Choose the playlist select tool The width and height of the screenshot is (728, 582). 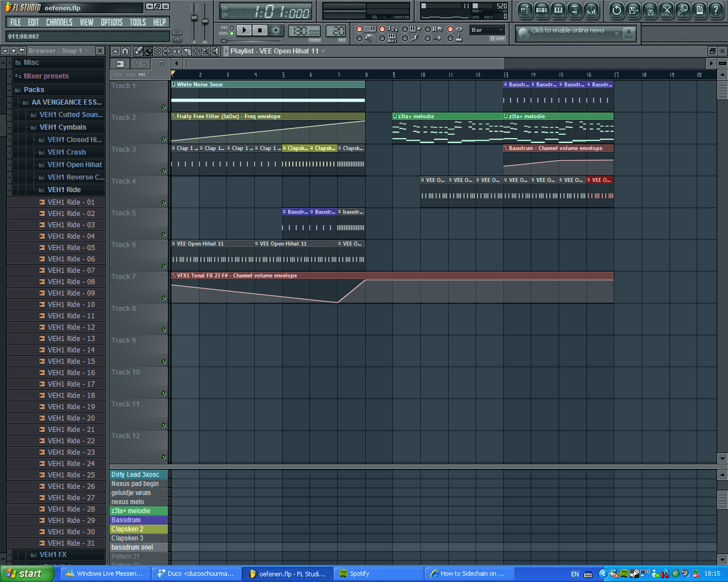coord(196,51)
